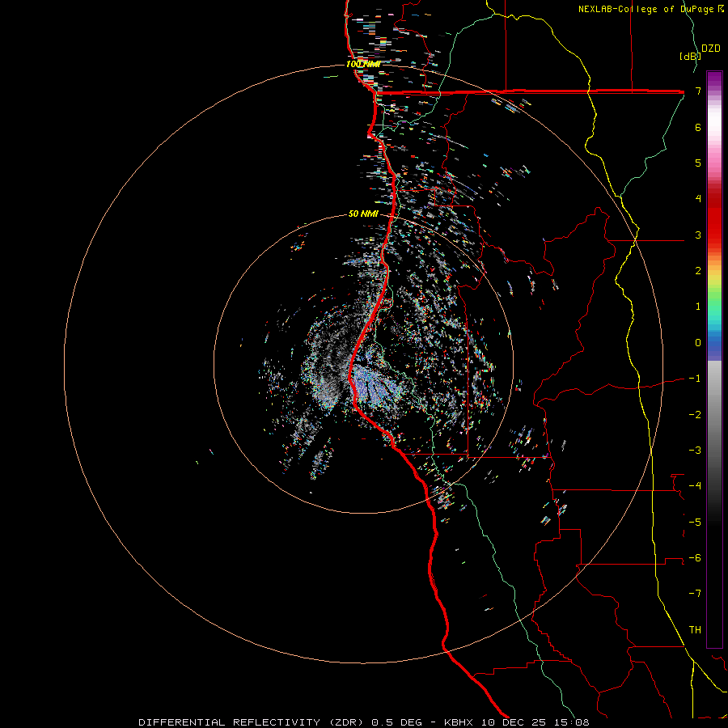The image size is (728, 728).
Task: Click the "TH" scale label
Action: click(695, 630)
